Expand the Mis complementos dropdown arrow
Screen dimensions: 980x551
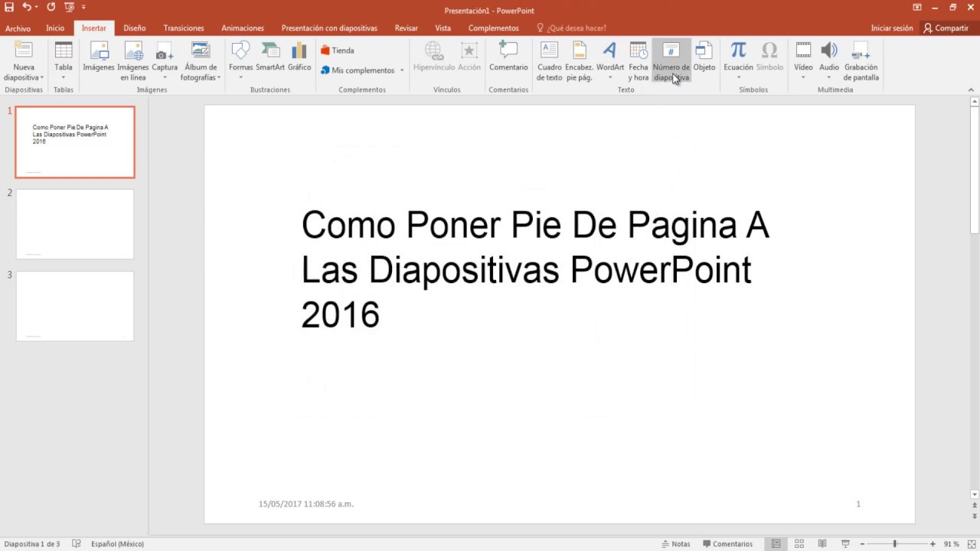click(x=402, y=70)
